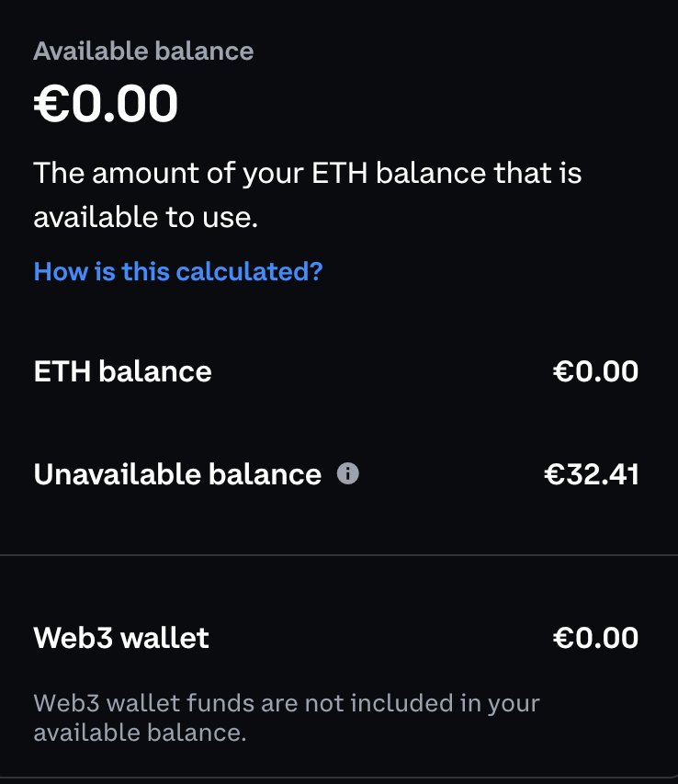Click the info icon beside Unavailable balance
Viewport: 678px width, 784px height.
(x=347, y=474)
